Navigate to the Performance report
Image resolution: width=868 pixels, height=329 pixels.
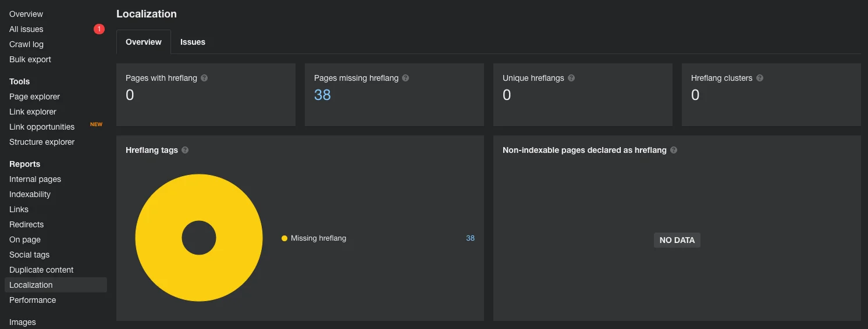click(33, 300)
